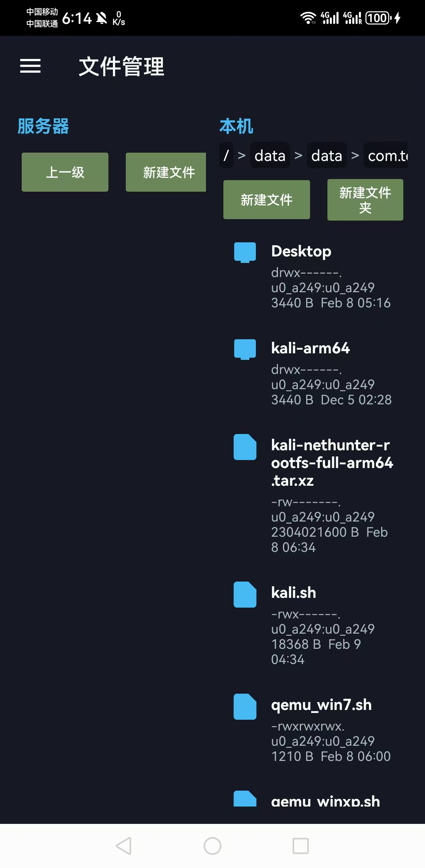Tap the Desktop folder icon

coord(245,252)
